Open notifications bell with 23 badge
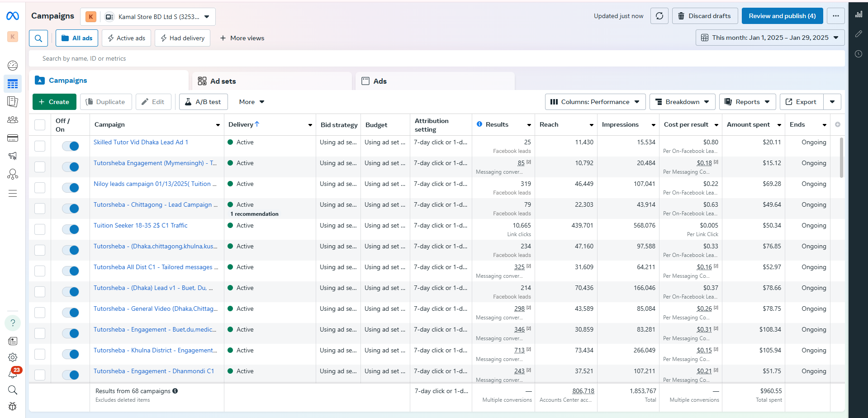 (x=13, y=374)
